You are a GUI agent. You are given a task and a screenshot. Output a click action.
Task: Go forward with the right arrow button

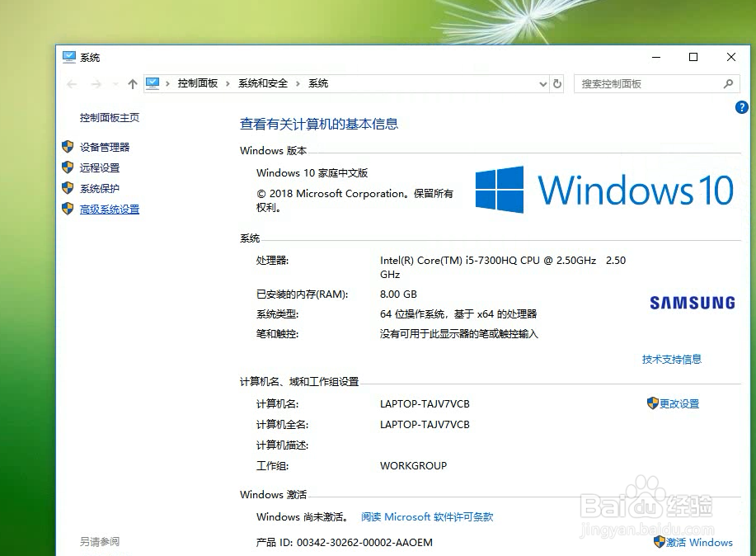pyautogui.click(x=96, y=84)
